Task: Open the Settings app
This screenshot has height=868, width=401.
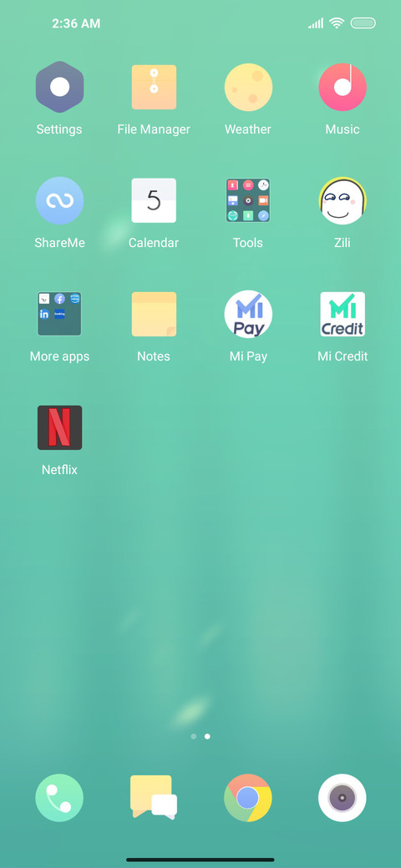Action: pos(60,87)
